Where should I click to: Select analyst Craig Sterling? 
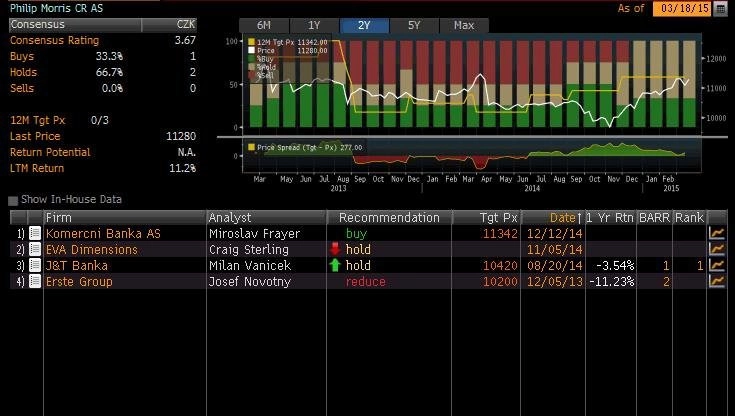point(249,250)
